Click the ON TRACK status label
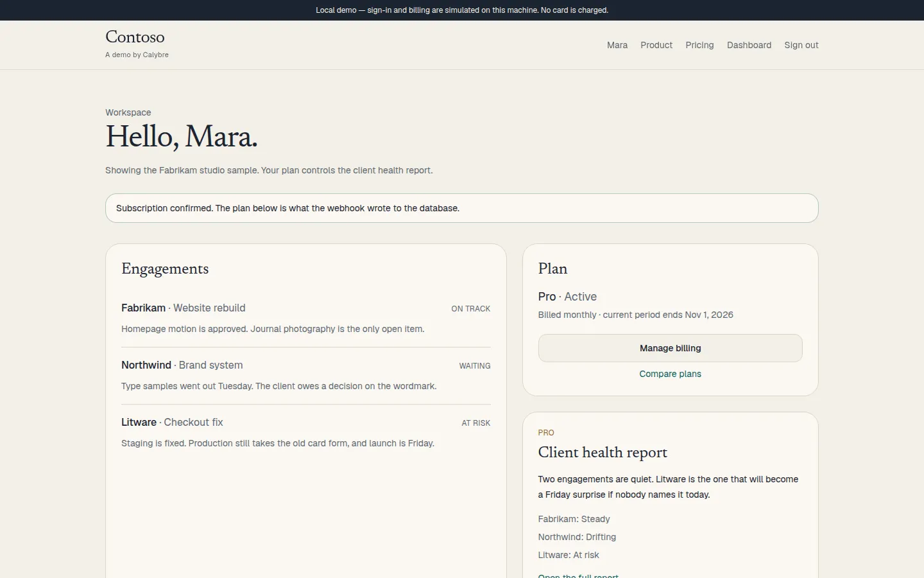924x578 pixels. [x=470, y=309]
